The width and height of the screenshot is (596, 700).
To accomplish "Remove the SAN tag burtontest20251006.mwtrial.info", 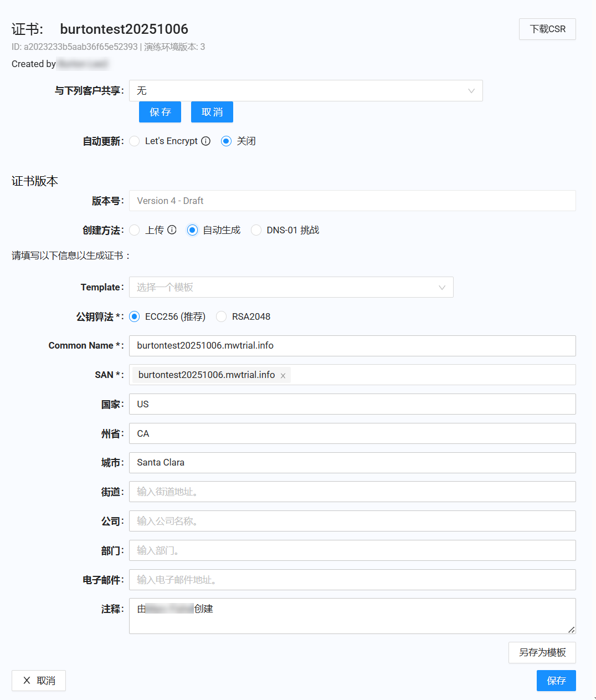I will 283,376.
